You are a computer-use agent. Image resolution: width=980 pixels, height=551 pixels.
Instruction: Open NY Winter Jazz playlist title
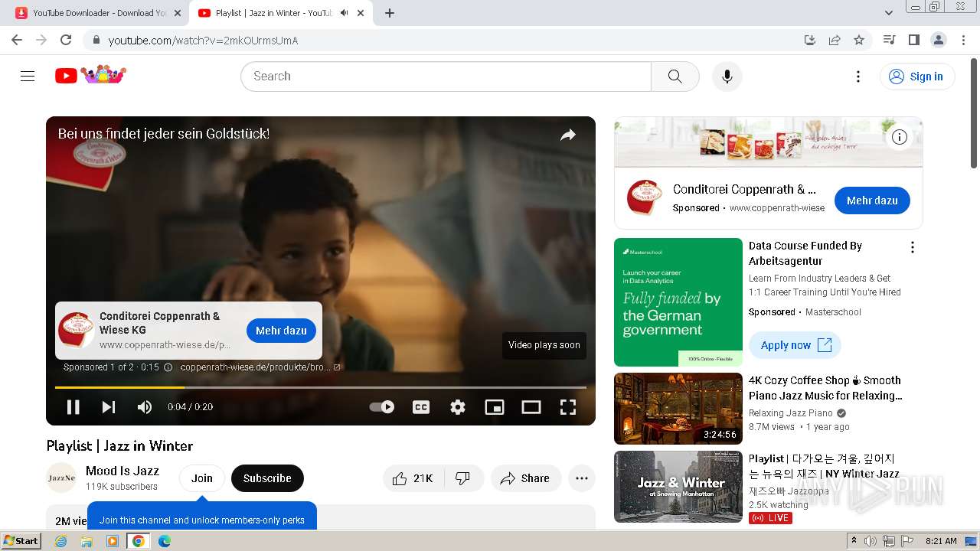pos(824,466)
